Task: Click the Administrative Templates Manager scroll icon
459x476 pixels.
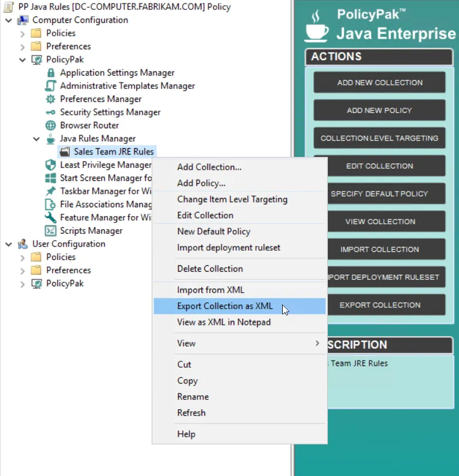Action: [51, 86]
